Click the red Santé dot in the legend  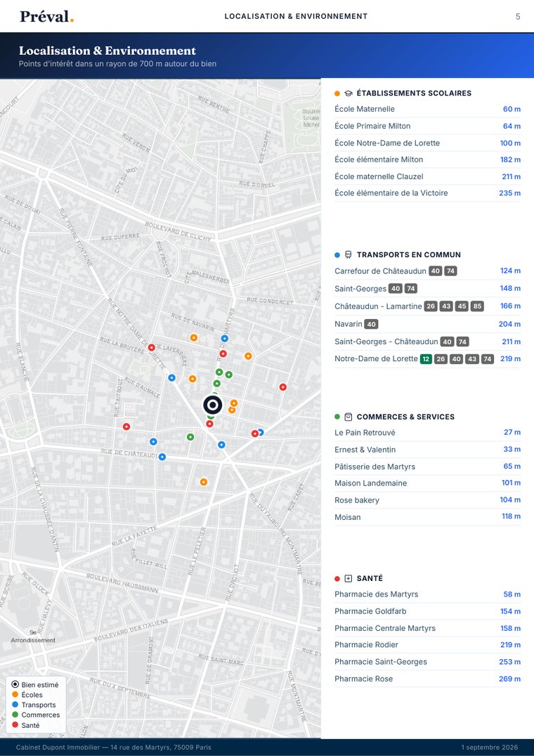click(15, 725)
